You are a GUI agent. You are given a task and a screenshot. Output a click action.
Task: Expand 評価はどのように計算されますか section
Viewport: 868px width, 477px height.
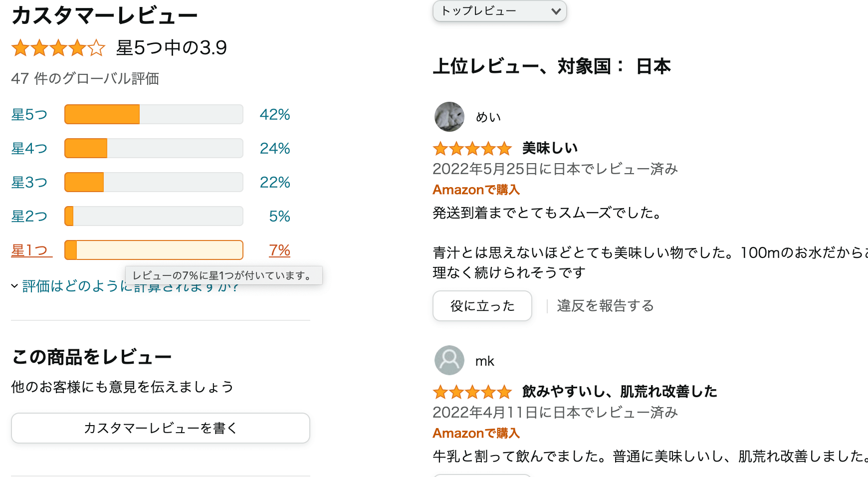coord(125,286)
